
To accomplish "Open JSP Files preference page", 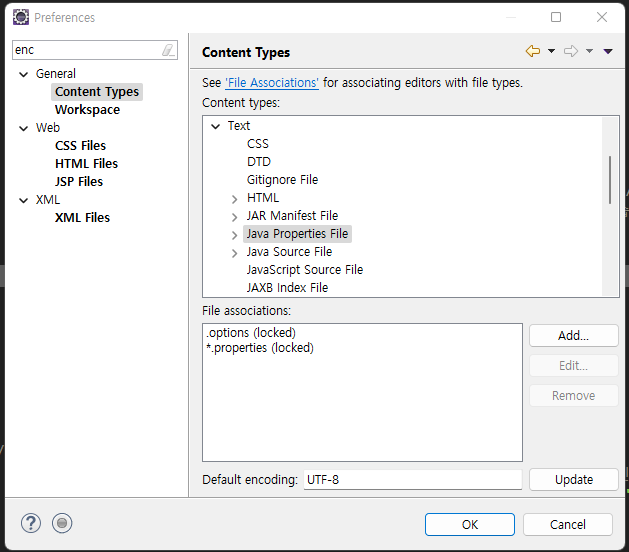I will coord(79,182).
